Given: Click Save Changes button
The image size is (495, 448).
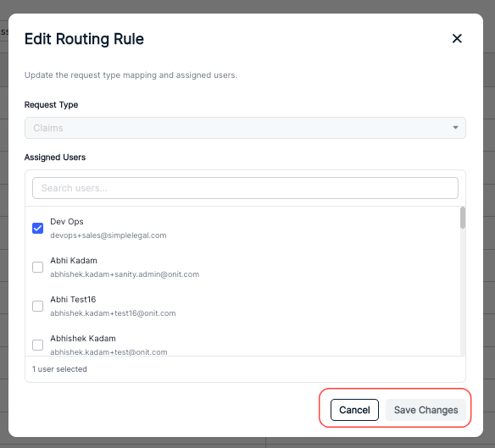Looking at the screenshot, I should (425, 410).
